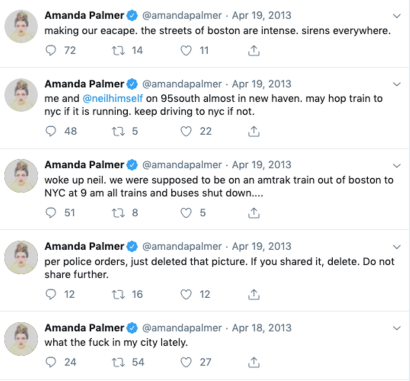410x381 pixels.
Task: Reply to the 'per police orders' tweet
Action: [x=51, y=294]
